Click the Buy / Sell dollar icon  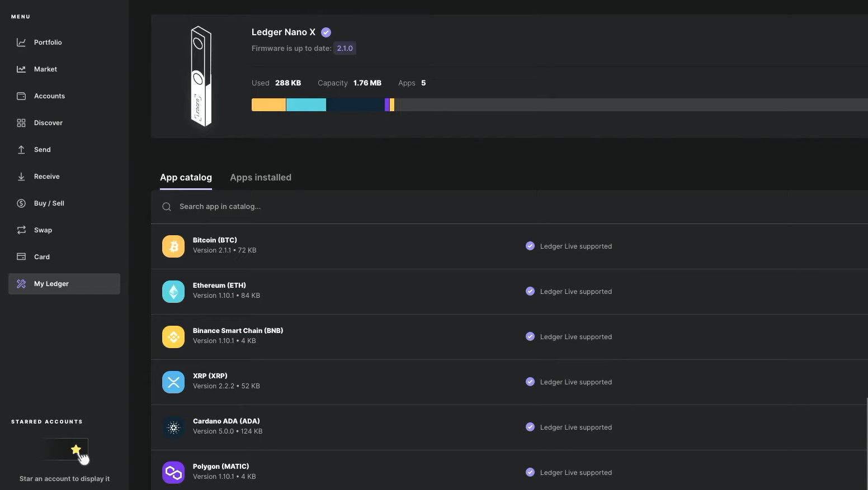tap(21, 203)
